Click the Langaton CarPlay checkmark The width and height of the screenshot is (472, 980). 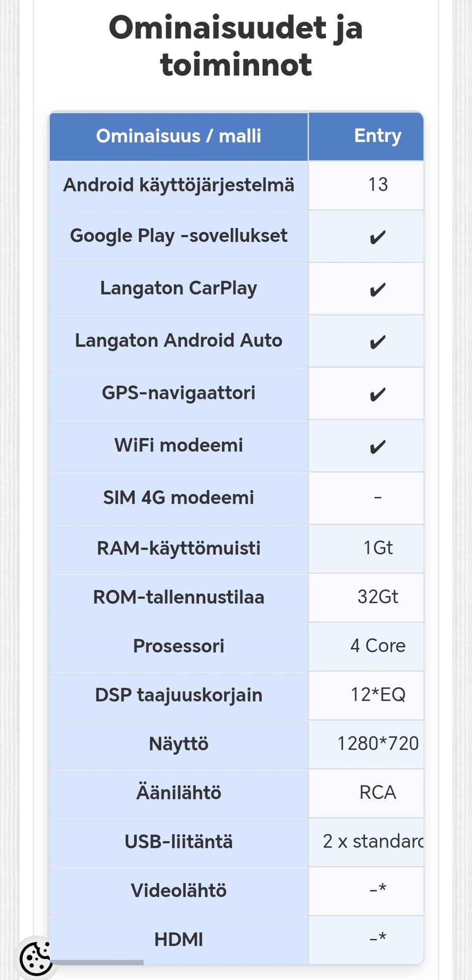point(377,289)
